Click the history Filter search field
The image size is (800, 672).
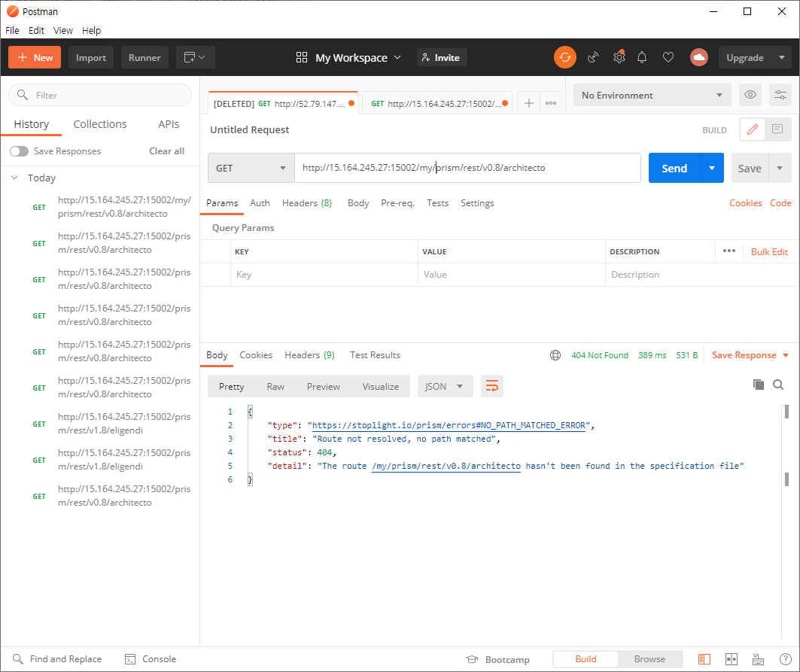click(x=100, y=95)
